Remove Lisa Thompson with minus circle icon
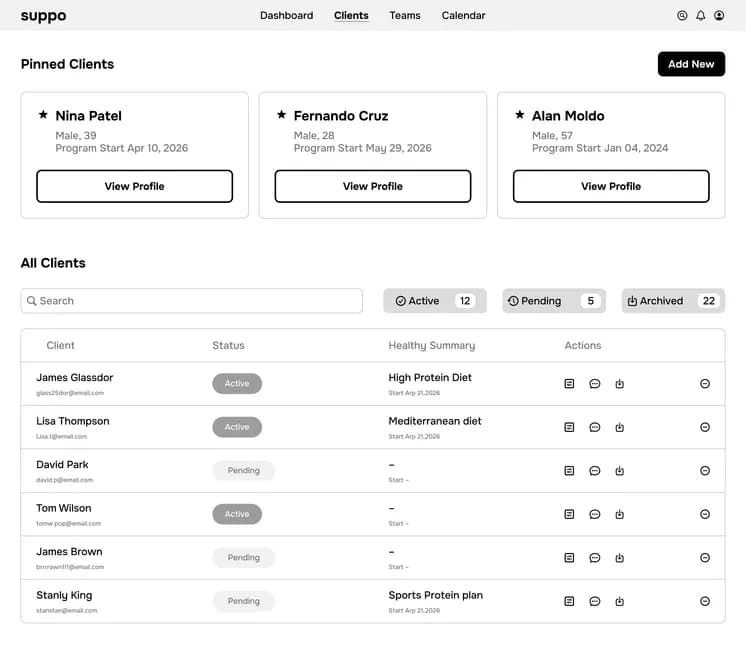Viewport: 746px width, 659px height. tap(705, 427)
